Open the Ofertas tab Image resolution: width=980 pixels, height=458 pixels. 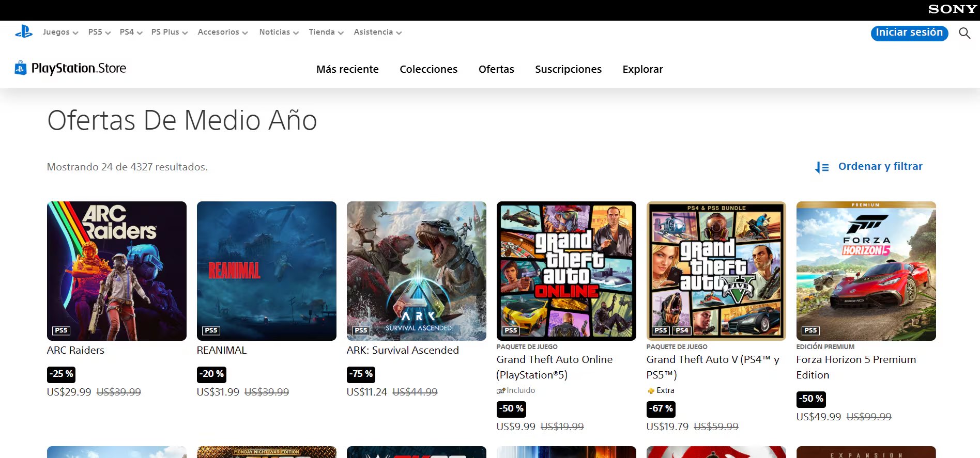pos(496,69)
